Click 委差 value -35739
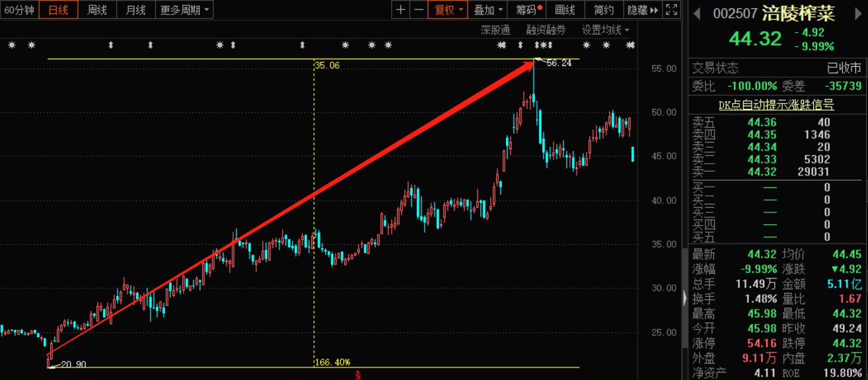The image size is (868, 380). [844, 86]
